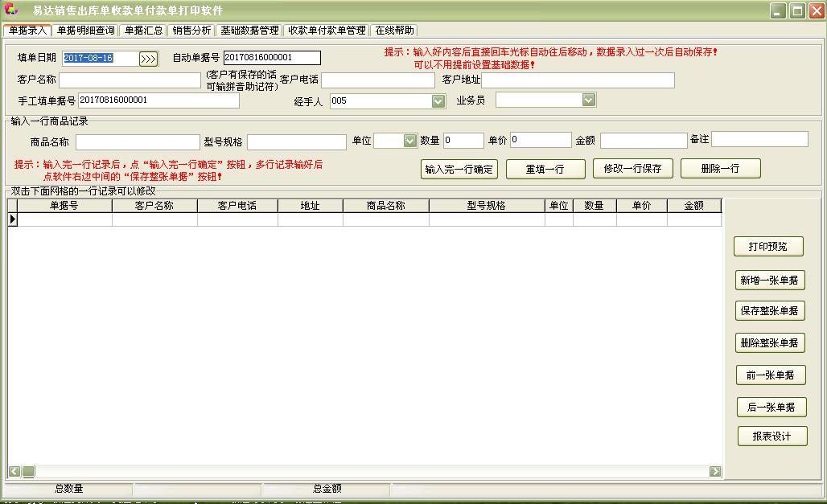This screenshot has width=827, height=504.
Task: Click the grid 客户电话 column header
Action: (237, 206)
